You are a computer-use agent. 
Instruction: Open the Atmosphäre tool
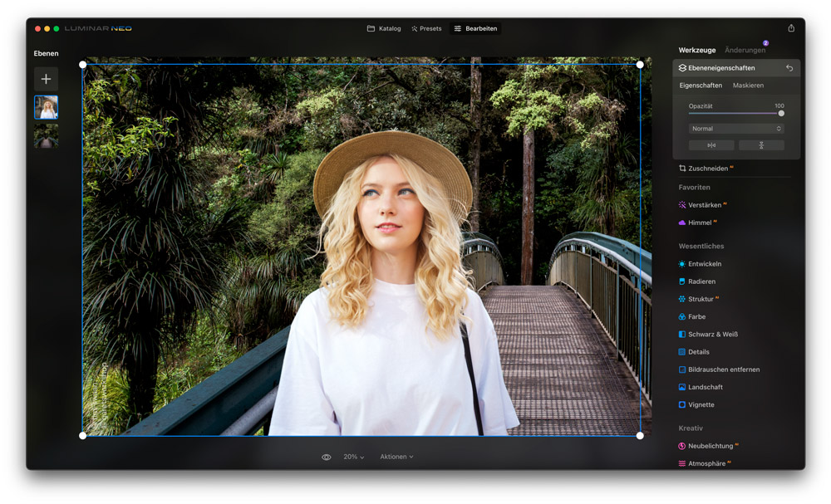pos(705,464)
